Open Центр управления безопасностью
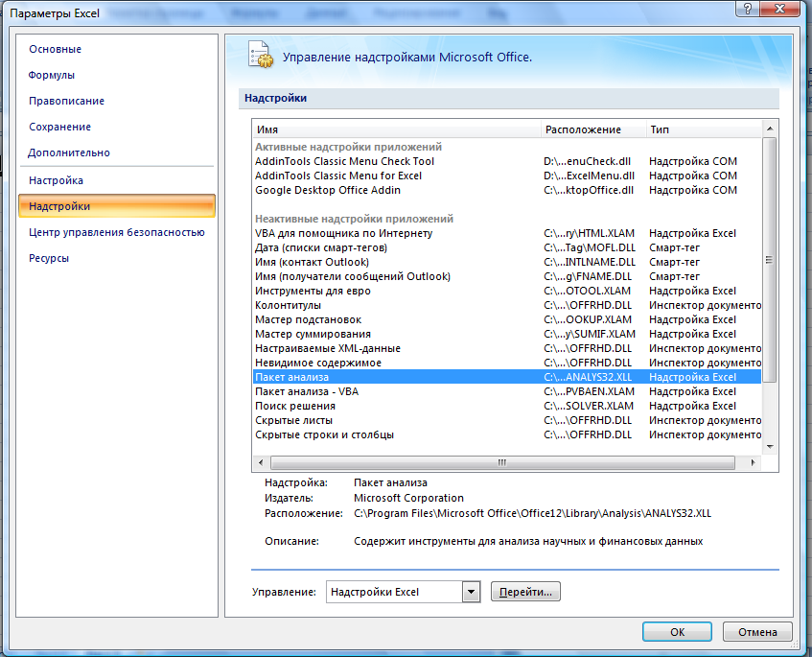 pyautogui.click(x=117, y=232)
